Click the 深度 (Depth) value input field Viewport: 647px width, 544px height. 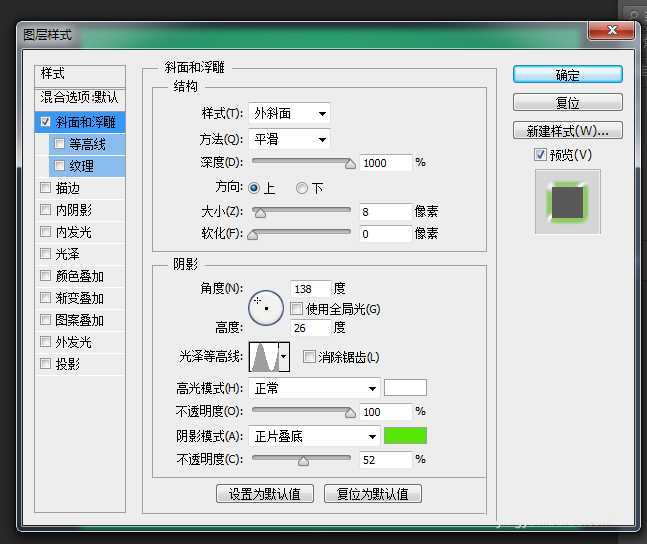pyautogui.click(x=386, y=163)
